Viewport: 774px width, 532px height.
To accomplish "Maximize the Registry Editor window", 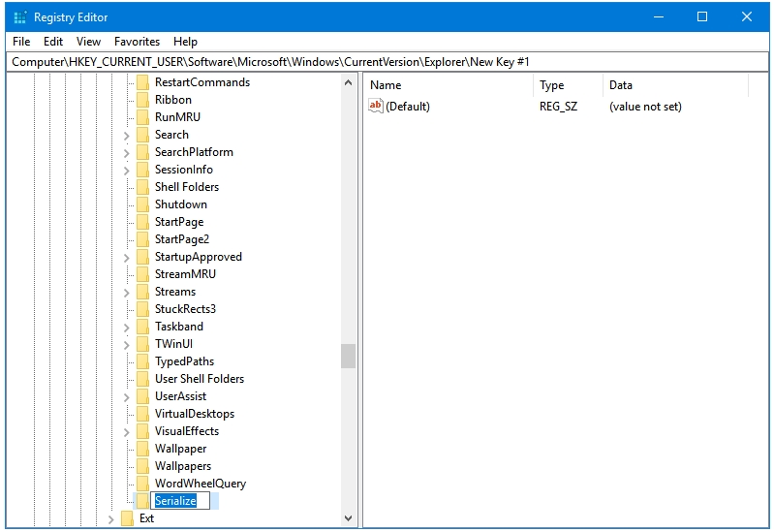I will (702, 16).
